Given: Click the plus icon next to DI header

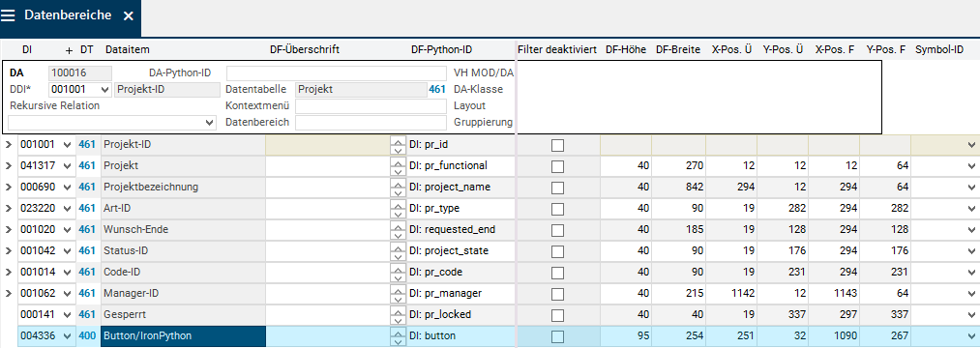Looking at the screenshot, I should (70, 49).
